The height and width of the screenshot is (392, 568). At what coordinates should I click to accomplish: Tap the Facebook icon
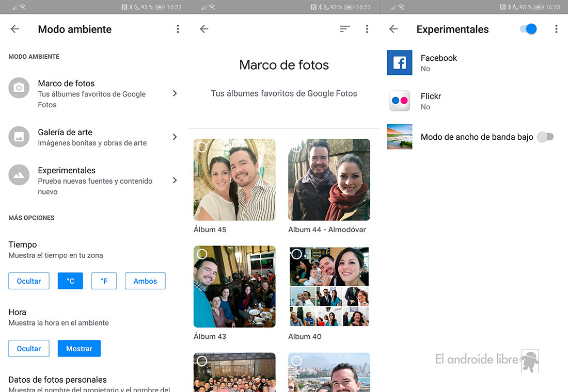click(x=400, y=63)
